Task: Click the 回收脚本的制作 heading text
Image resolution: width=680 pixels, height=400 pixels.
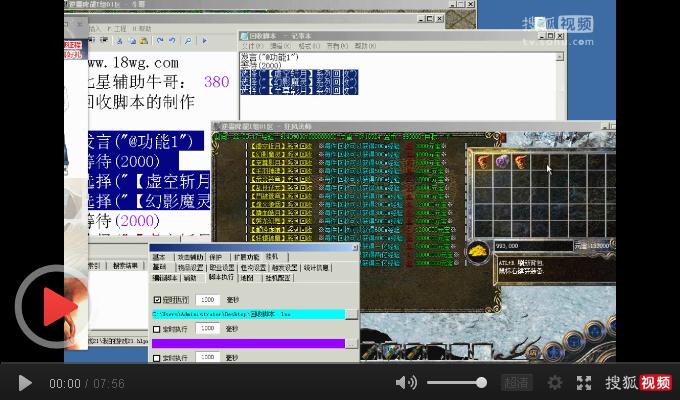Action: click(141, 102)
